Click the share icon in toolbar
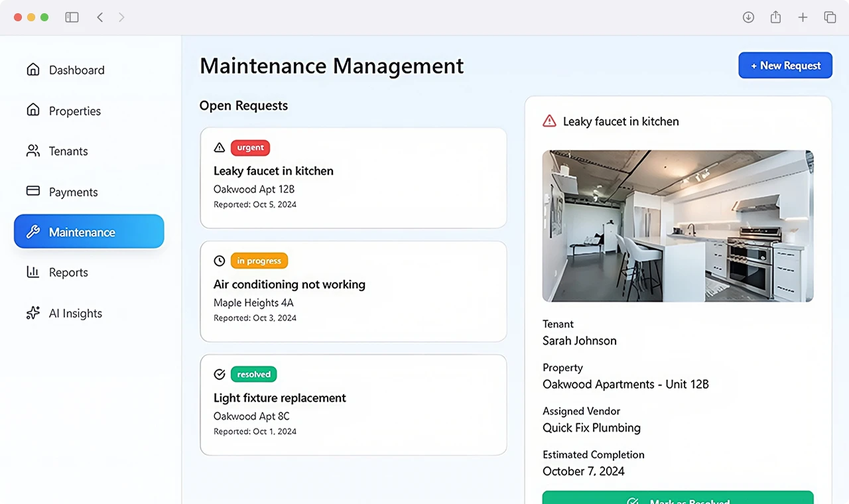This screenshot has width=849, height=504. point(775,17)
